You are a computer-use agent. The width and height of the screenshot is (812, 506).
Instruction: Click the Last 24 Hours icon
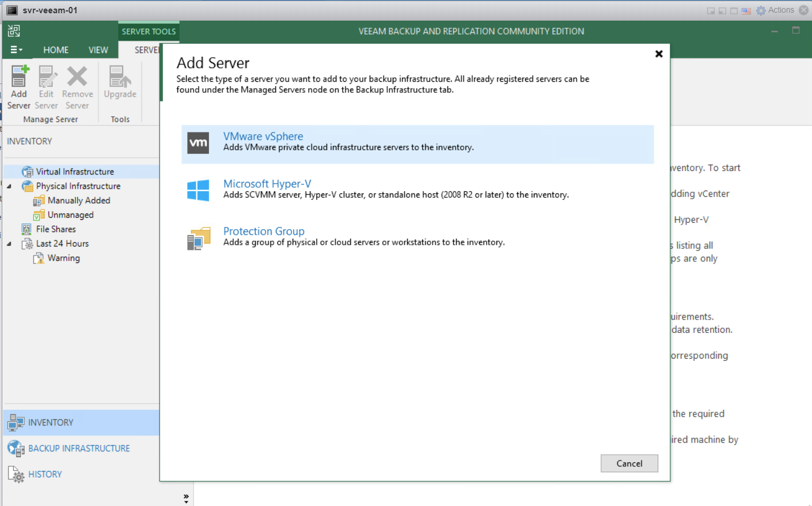27,244
